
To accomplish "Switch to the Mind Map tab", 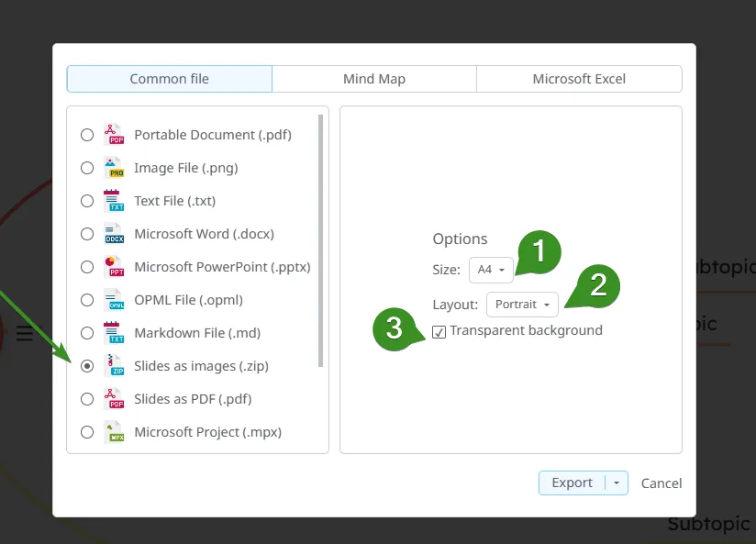I will point(374,79).
